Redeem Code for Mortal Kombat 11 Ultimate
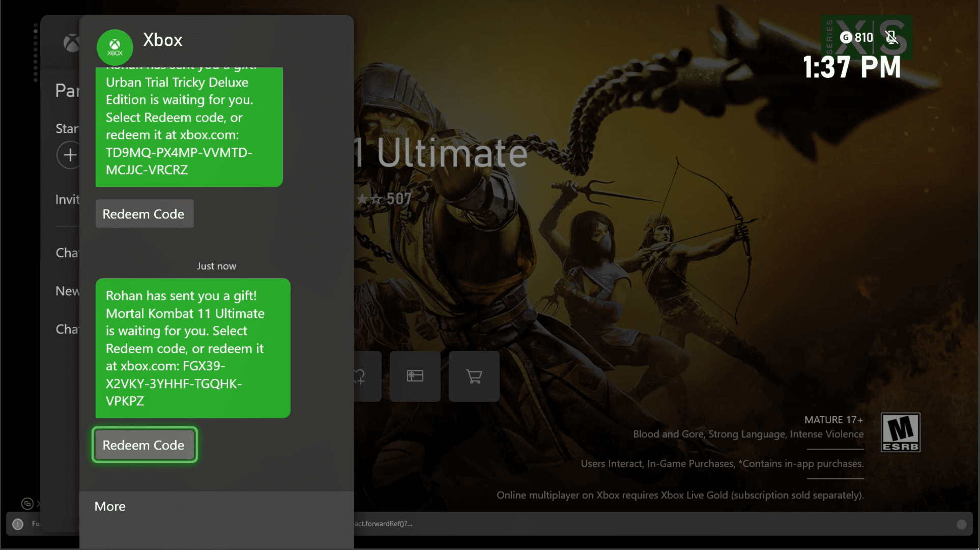Screen dimensions: 980x550 point(145,445)
